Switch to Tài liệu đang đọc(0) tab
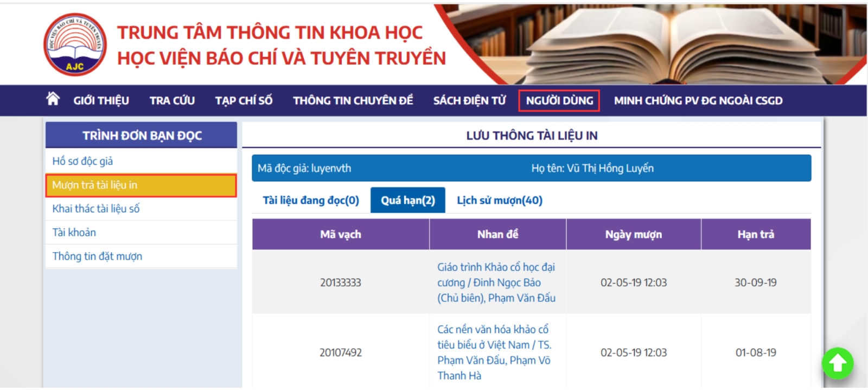 click(311, 200)
